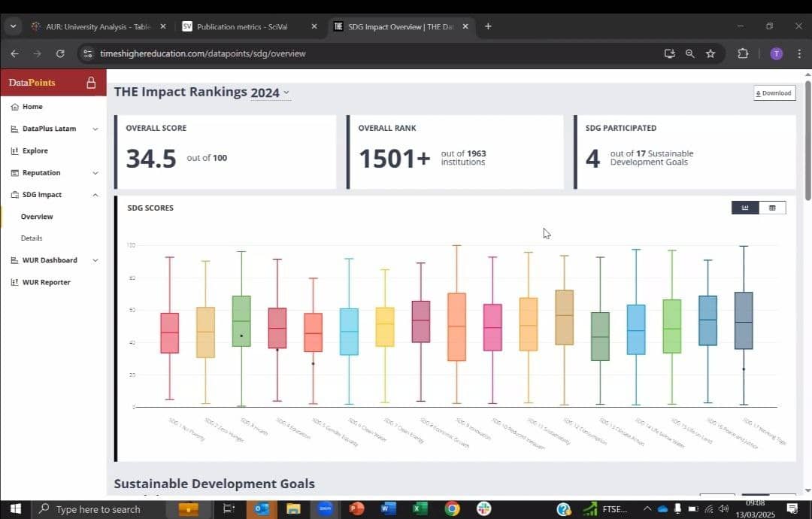Switch SDG Scores to chart view

point(744,208)
